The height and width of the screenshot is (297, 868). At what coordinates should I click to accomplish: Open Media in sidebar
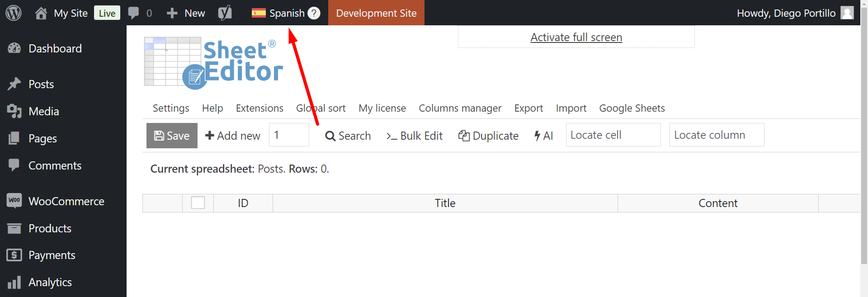click(x=44, y=111)
